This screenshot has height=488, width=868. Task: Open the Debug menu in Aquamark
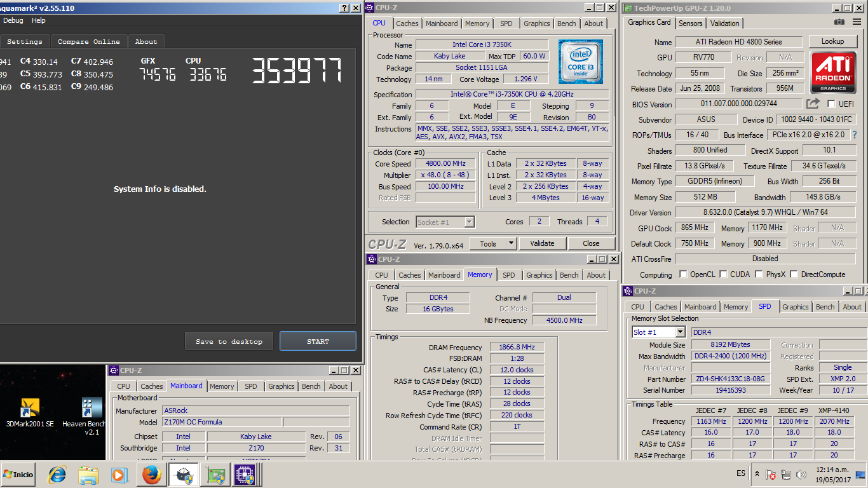click(x=13, y=20)
